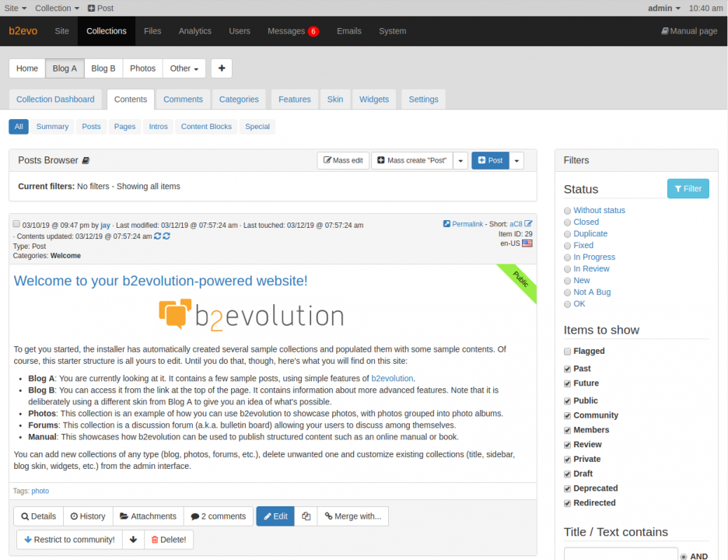The height and width of the screenshot is (560, 728).
Task: Open the Collections main menu
Action: point(107,31)
